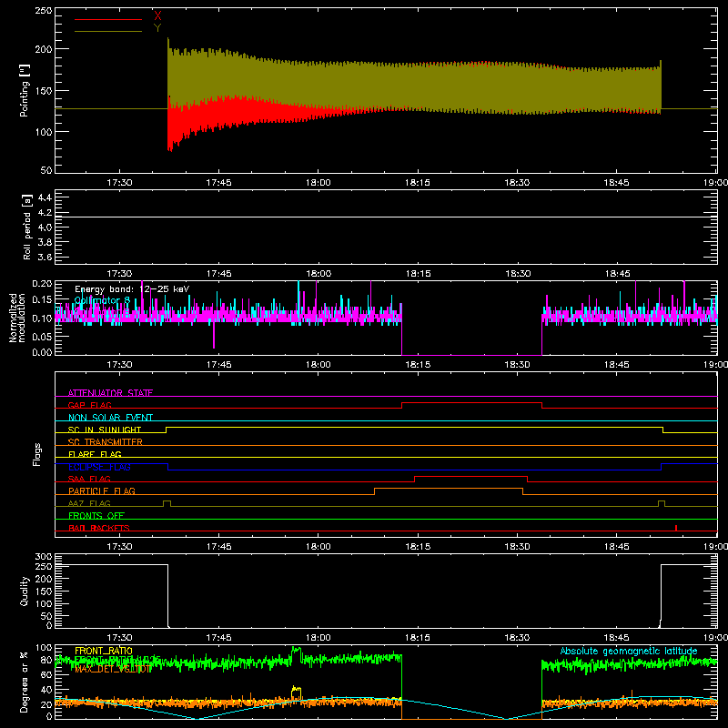Click the 18:30 tick label under Flags plot
728x728 pixels.
pyautogui.click(x=517, y=547)
